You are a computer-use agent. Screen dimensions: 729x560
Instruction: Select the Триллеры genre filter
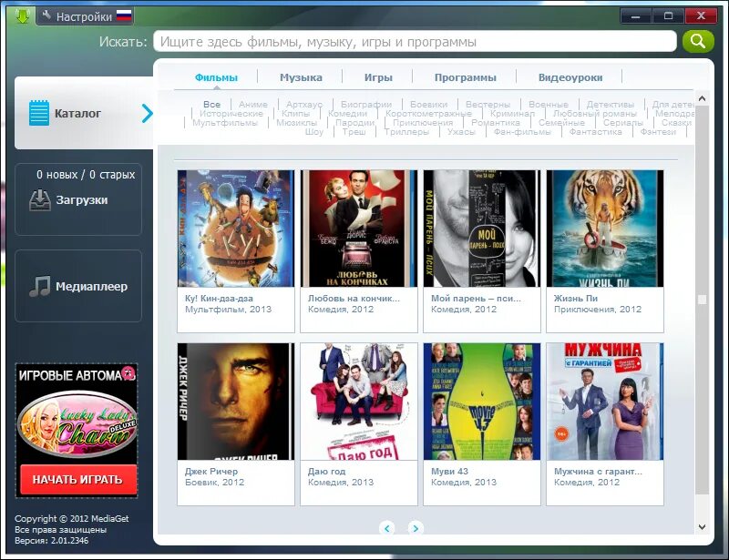406,131
